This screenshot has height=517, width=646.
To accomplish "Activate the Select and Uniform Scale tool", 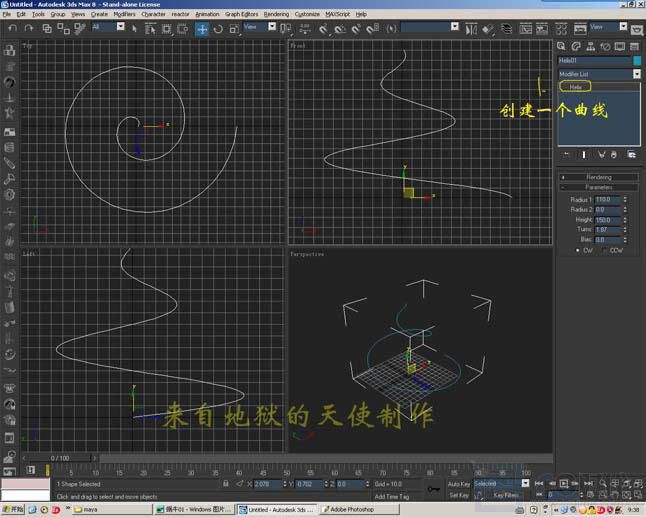I will pyautogui.click(x=234, y=29).
